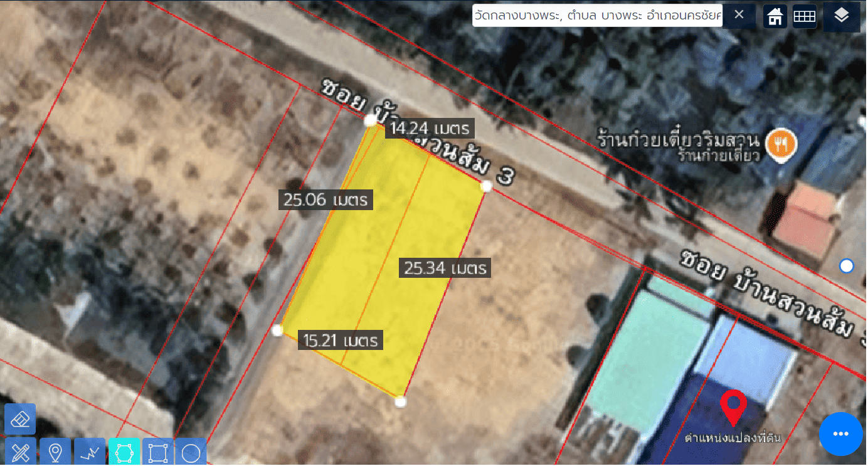The width and height of the screenshot is (868, 466).
Task: Click the 15.21 เมตร measurement label
Action: click(x=341, y=341)
